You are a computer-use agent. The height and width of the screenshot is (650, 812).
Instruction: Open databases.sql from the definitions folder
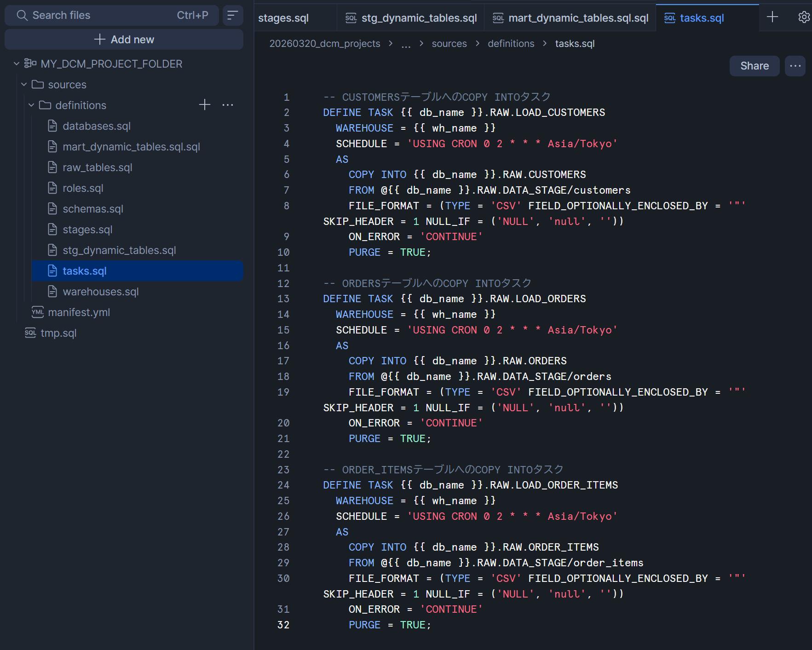click(97, 126)
